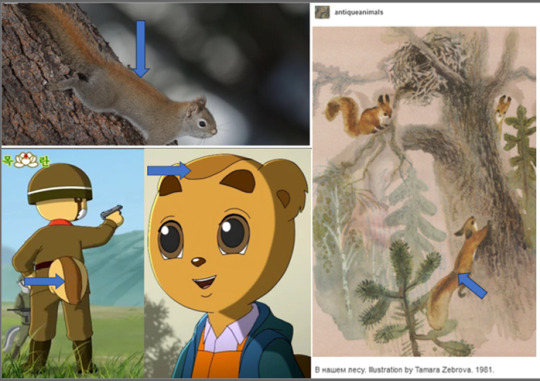Click the blue arrow above the squirrel's back

(141, 49)
